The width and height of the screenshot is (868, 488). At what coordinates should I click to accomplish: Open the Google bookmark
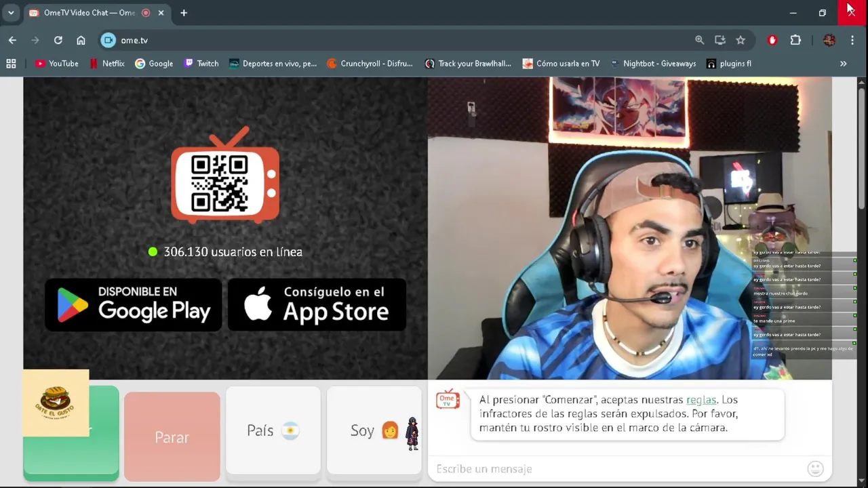tap(154, 64)
